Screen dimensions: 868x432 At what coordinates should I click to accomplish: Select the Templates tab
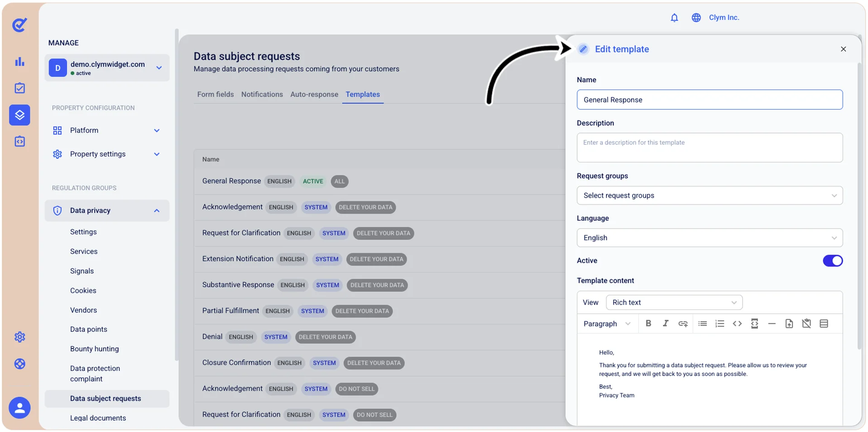363,94
